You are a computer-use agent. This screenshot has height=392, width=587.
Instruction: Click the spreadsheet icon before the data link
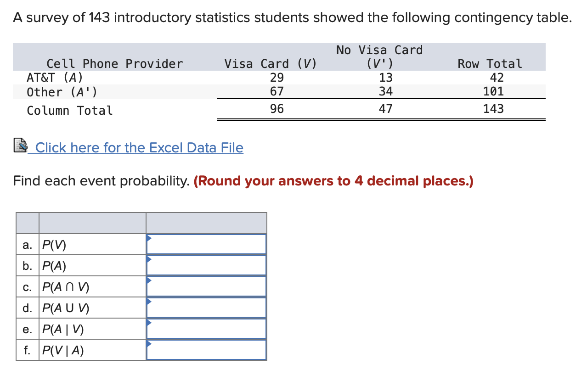point(19,146)
